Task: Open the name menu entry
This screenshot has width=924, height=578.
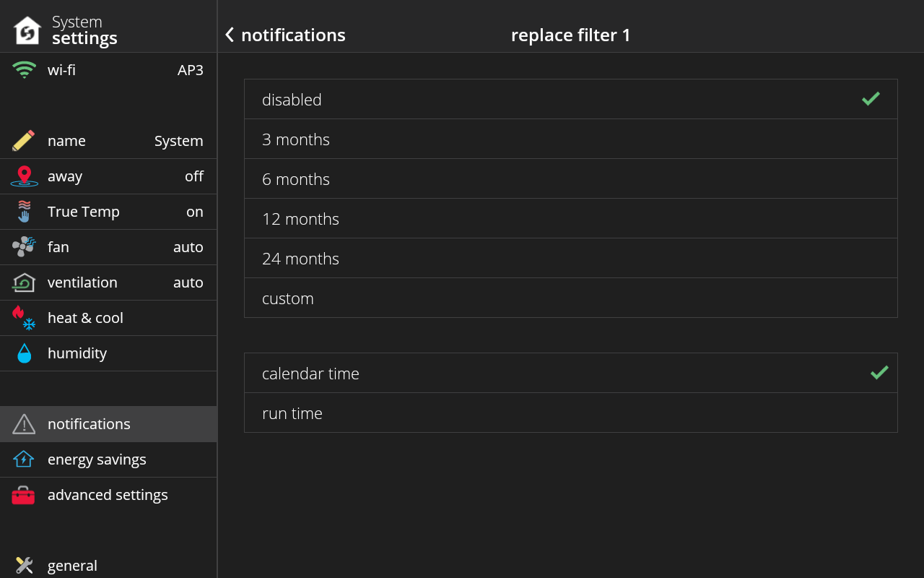Action: coord(108,141)
